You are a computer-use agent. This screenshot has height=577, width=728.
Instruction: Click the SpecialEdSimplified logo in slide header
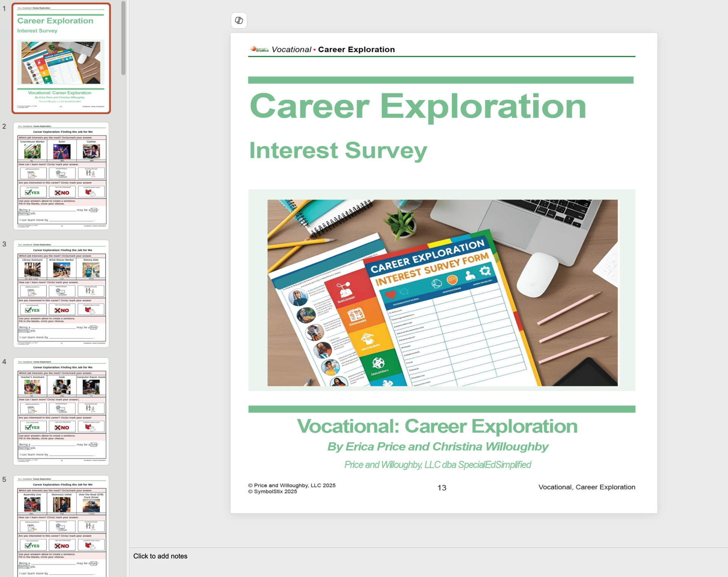(x=259, y=49)
